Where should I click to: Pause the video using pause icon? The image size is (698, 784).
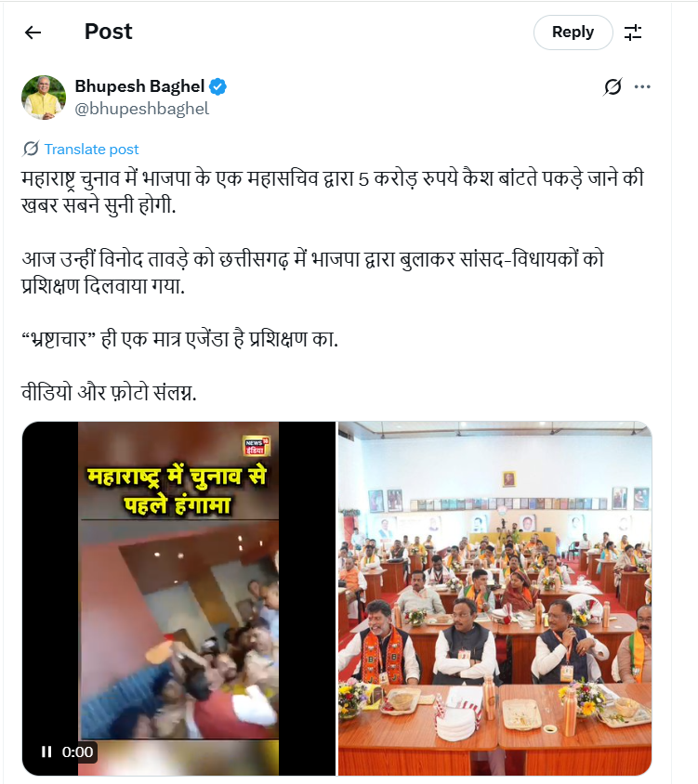(46, 751)
